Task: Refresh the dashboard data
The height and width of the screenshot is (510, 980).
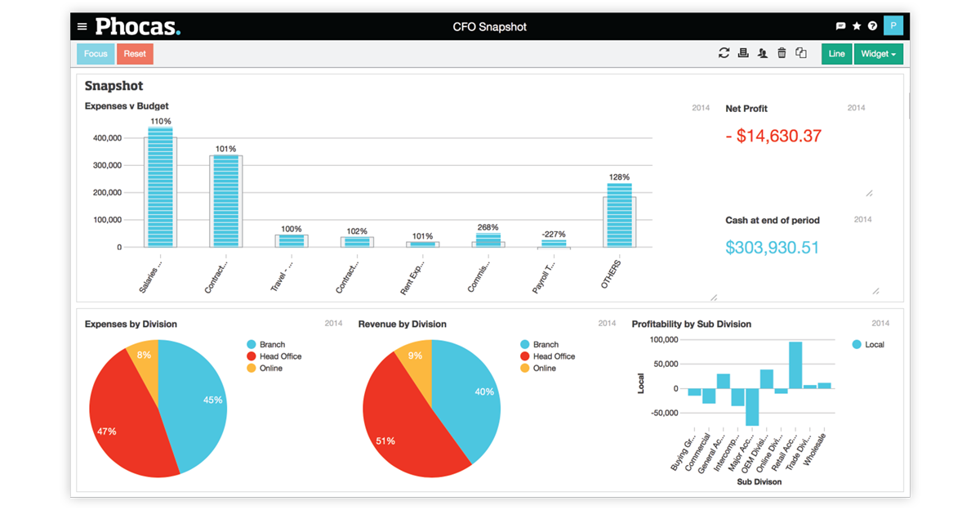Action: tap(724, 52)
